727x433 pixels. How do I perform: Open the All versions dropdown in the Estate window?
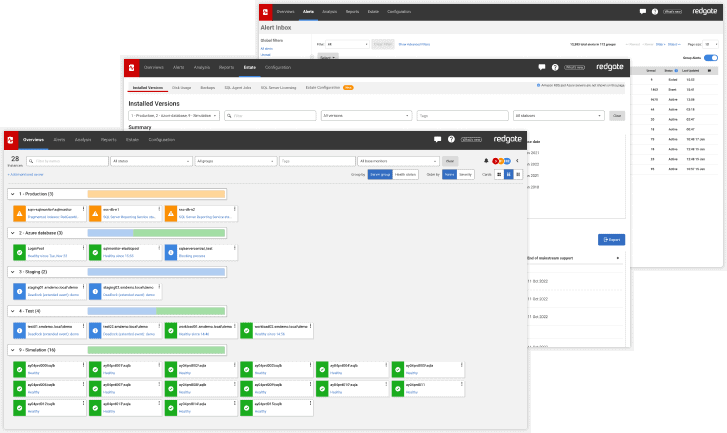pos(366,115)
